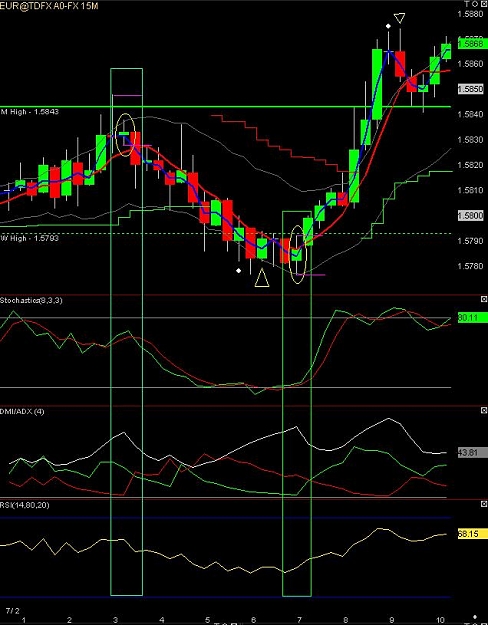
Task: Click the 1.5780 price axis label
Action: [x=470, y=266]
